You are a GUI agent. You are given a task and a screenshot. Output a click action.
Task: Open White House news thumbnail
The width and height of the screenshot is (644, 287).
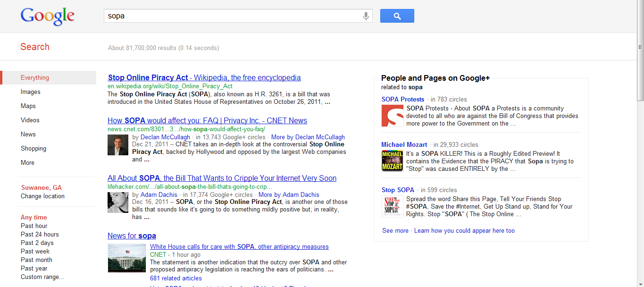tap(127, 258)
